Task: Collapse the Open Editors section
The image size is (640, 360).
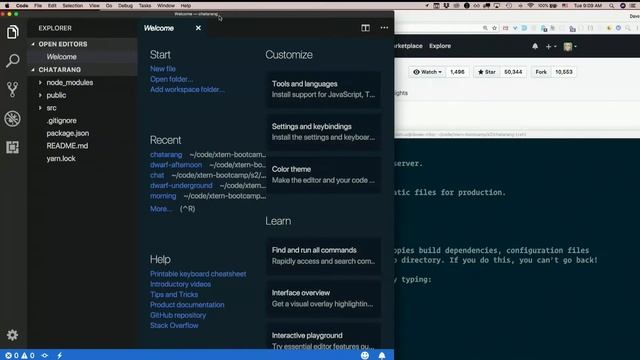Action: (x=33, y=44)
